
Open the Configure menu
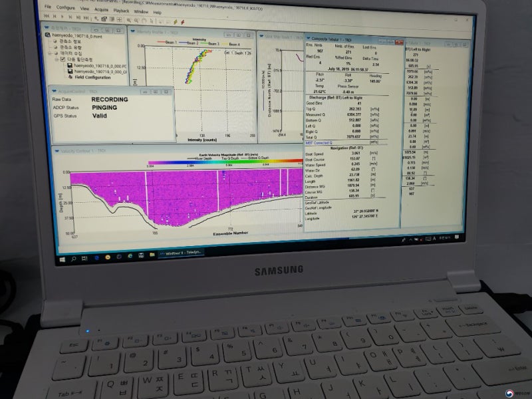pos(65,7)
